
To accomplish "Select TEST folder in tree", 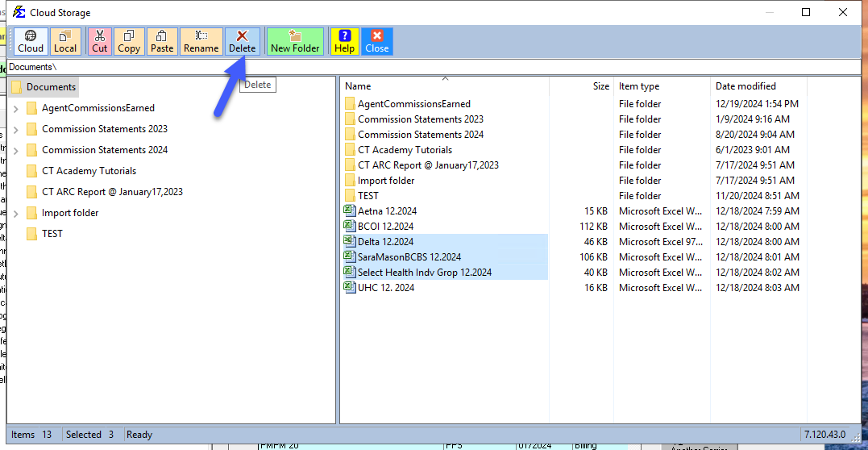I will (x=52, y=234).
